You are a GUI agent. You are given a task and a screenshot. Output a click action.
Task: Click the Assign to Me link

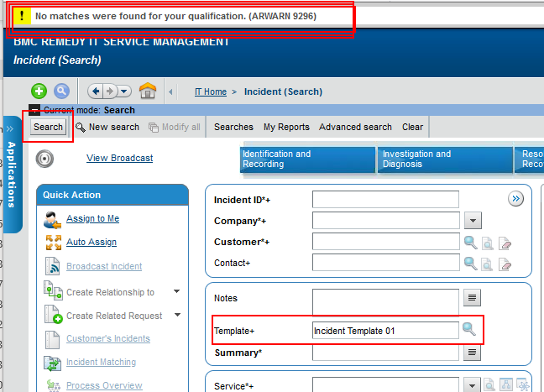(x=92, y=218)
